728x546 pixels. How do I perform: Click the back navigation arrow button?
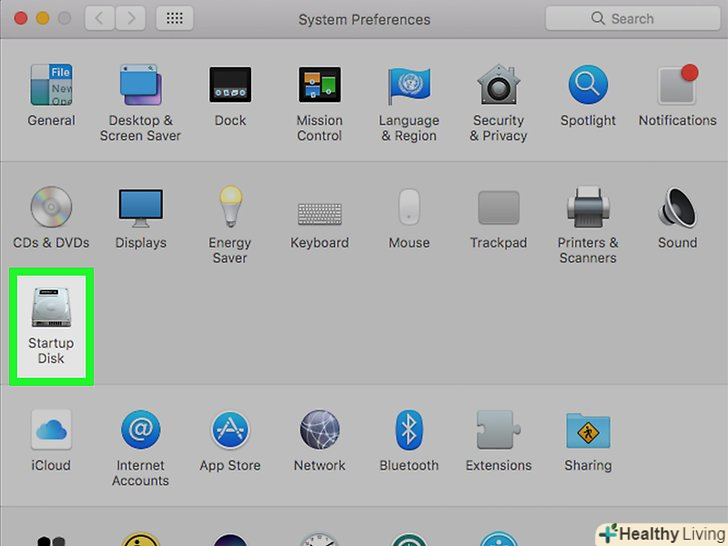[x=99, y=19]
